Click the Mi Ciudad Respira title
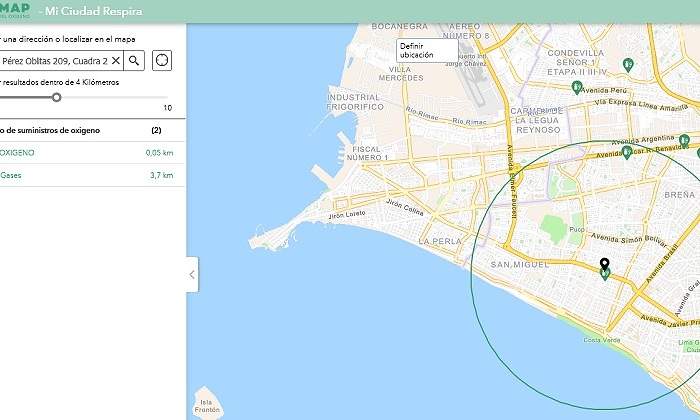Image resolution: width=700 pixels, height=420 pixels. [x=93, y=11]
